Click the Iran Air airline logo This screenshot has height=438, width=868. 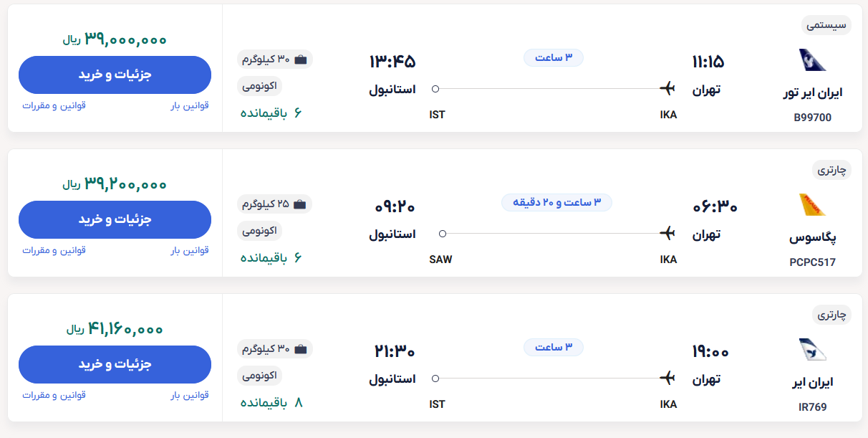coord(812,350)
